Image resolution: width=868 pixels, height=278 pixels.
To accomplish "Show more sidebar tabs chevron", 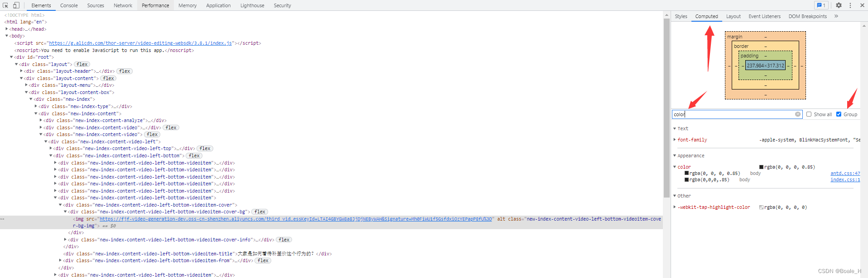I will pos(836,16).
